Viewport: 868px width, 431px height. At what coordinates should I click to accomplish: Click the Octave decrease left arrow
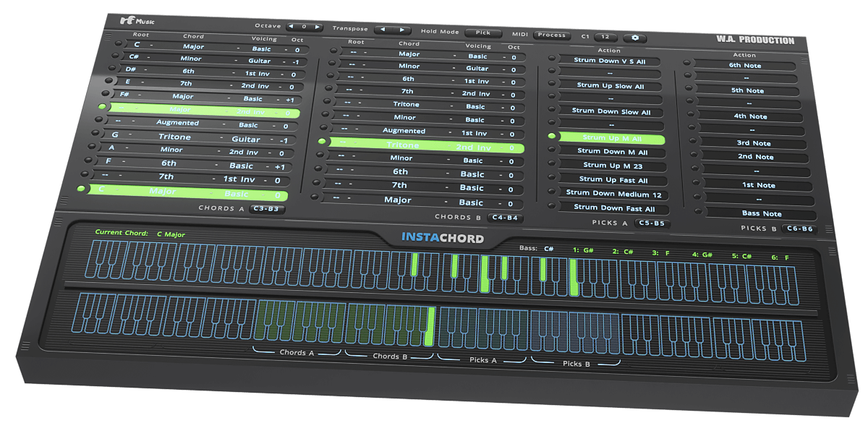pyautogui.click(x=291, y=27)
